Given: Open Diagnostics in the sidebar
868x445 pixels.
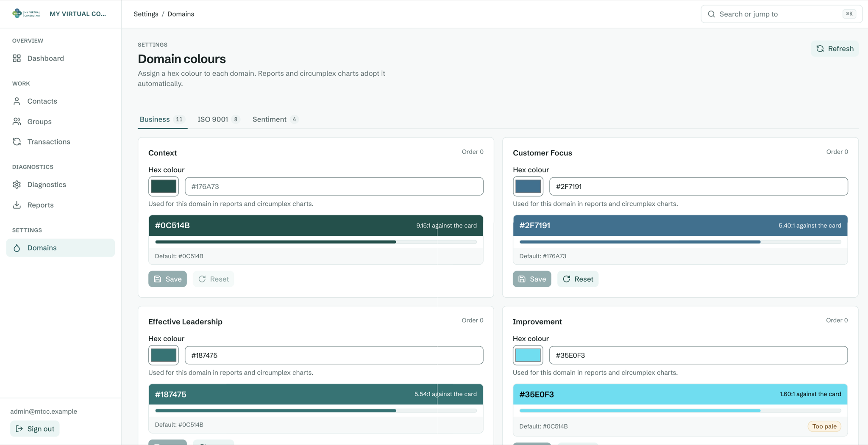Looking at the screenshot, I should (61, 185).
